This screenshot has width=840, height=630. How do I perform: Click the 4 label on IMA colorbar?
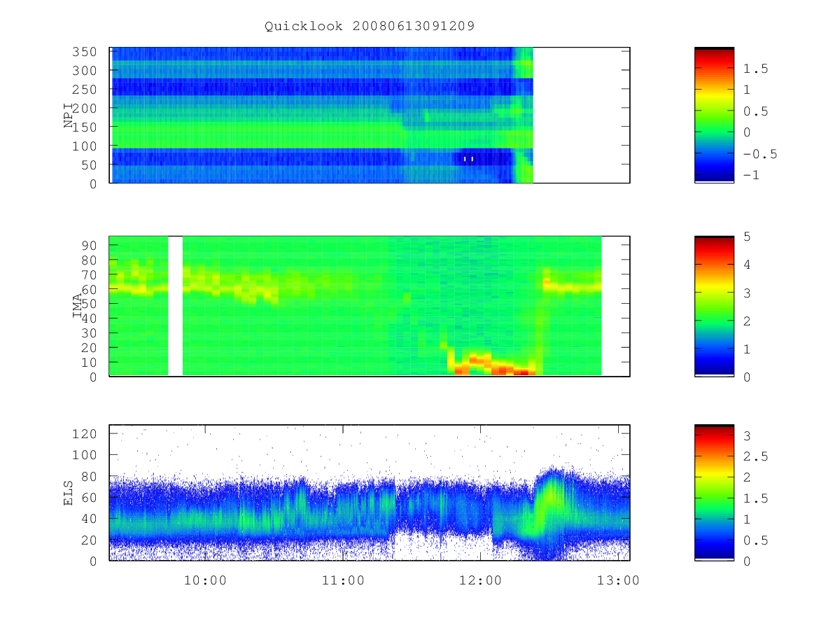point(747,265)
